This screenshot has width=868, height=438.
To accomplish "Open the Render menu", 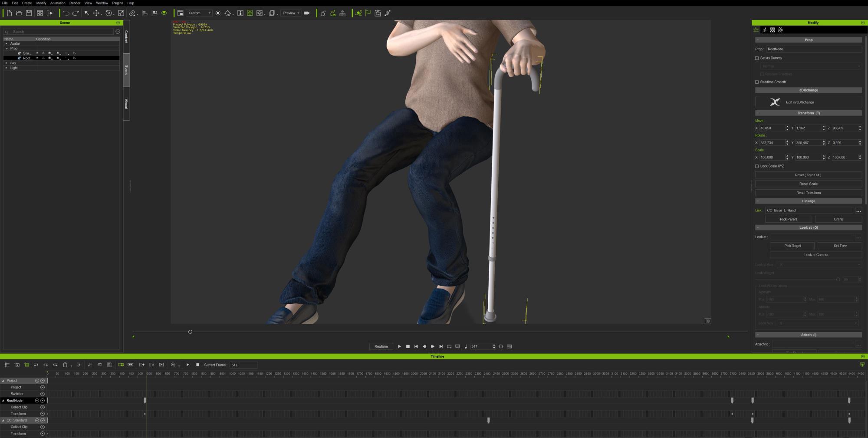I will tap(75, 3).
